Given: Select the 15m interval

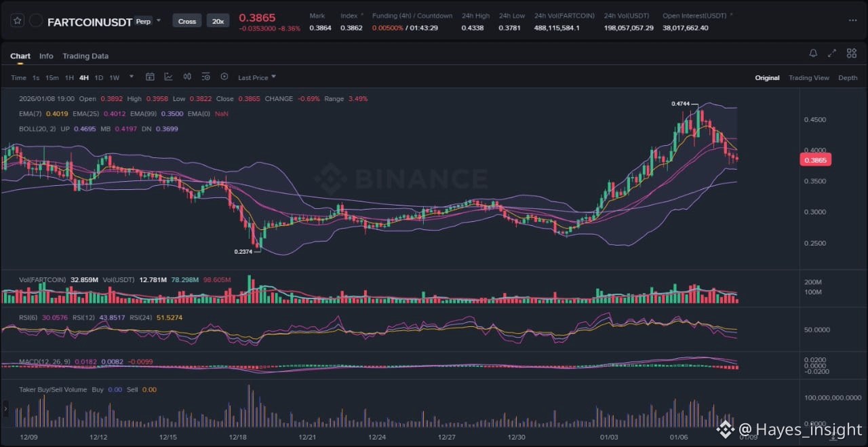Looking at the screenshot, I should point(52,78).
